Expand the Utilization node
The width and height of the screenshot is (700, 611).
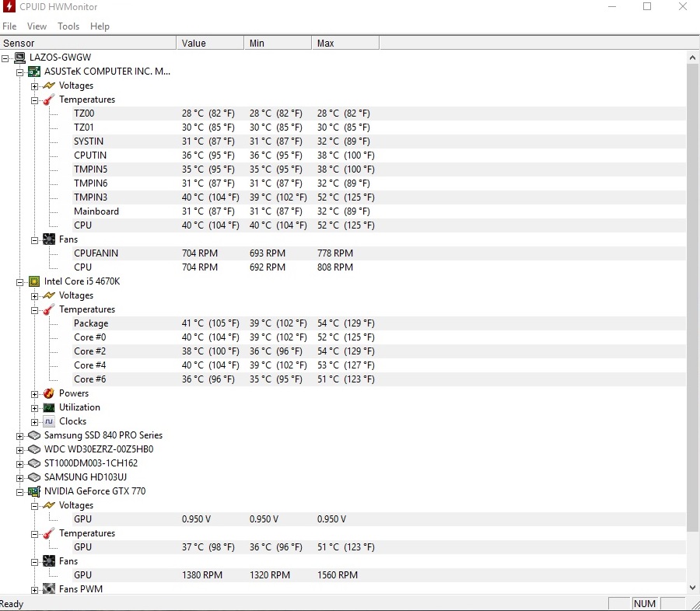[34, 408]
